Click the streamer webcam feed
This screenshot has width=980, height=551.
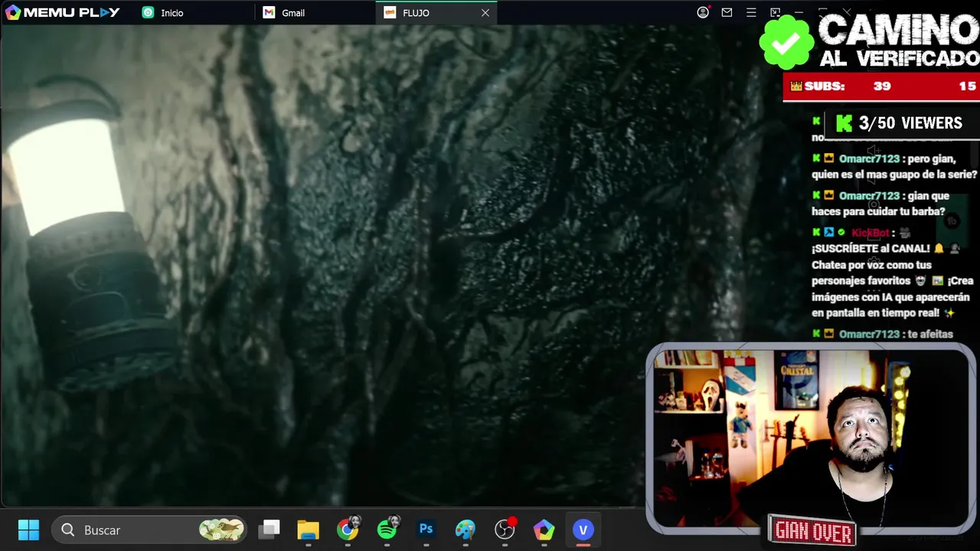click(x=810, y=438)
